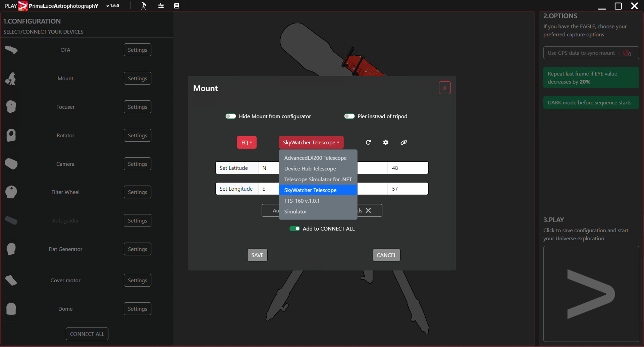
Task: Click the Set Latitude button
Action: point(237,168)
